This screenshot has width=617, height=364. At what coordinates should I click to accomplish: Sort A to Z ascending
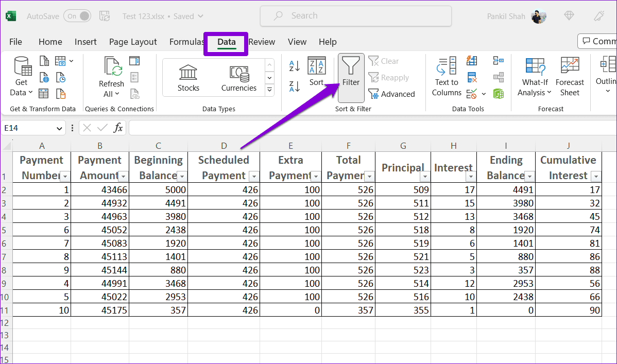pyautogui.click(x=294, y=66)
